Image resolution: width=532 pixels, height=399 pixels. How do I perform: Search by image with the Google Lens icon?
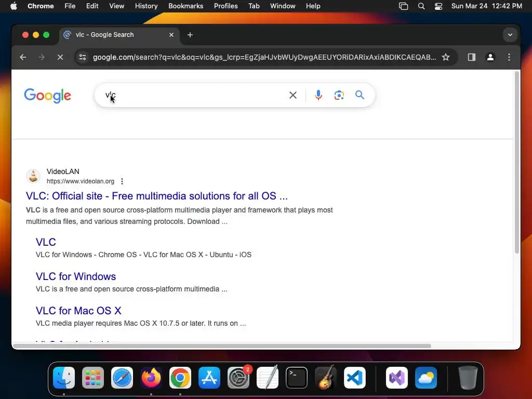point(339,96)
